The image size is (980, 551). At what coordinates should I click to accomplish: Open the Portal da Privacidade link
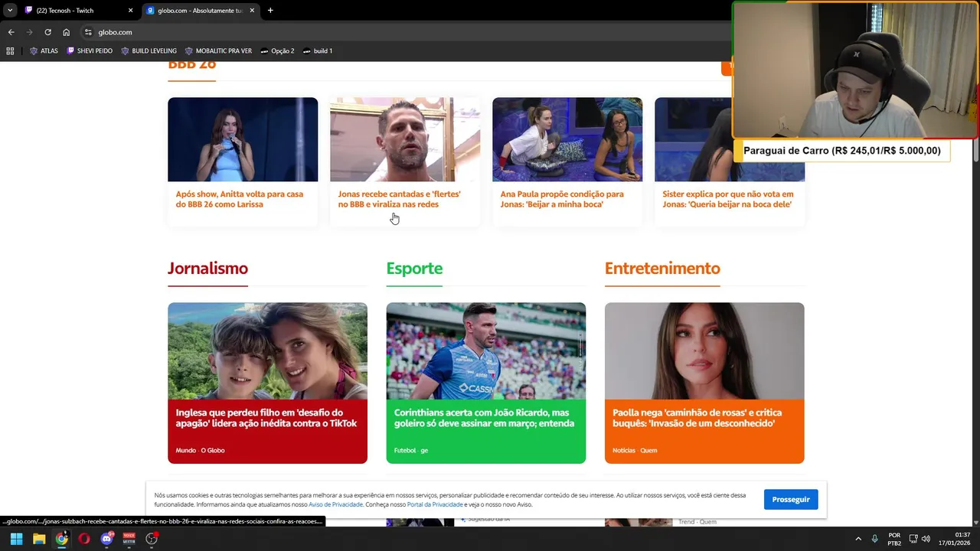(435, 504)
